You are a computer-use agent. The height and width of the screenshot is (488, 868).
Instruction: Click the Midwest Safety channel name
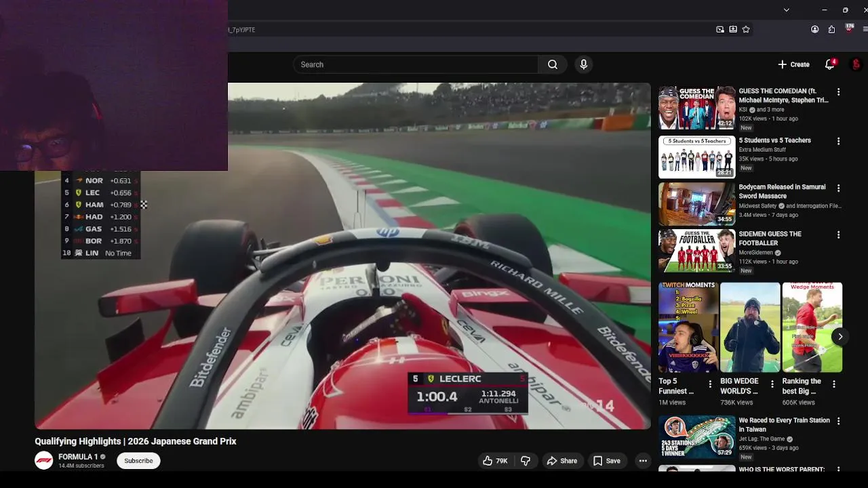pos(757,206)
